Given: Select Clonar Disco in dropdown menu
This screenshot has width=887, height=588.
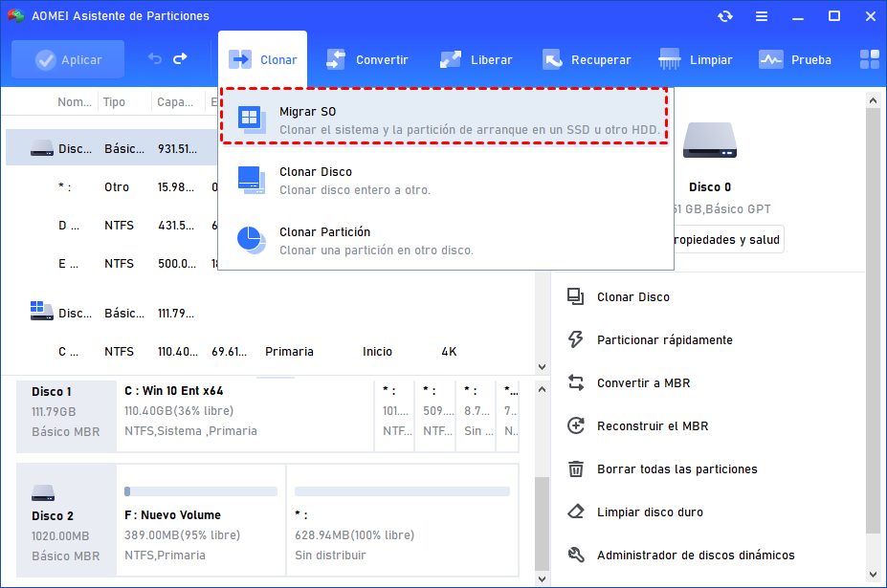Looking at the screenshot, I should click(x=446, y=181).
